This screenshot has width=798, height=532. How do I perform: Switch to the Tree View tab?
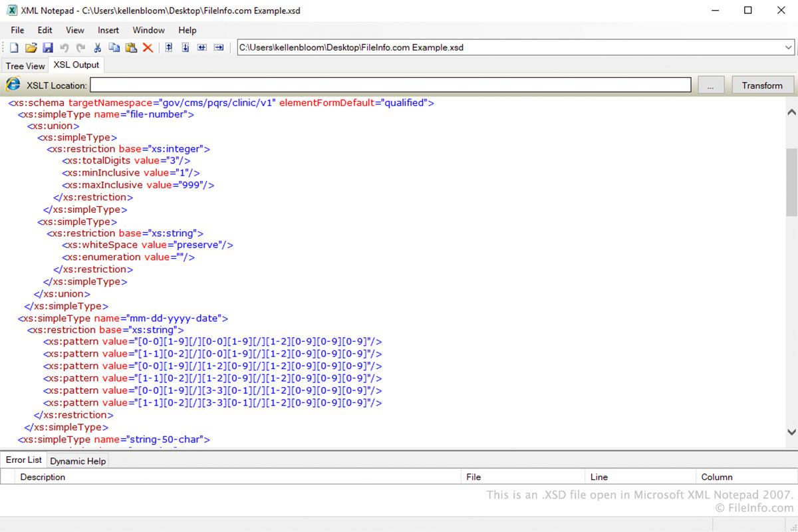click(25, 65)
